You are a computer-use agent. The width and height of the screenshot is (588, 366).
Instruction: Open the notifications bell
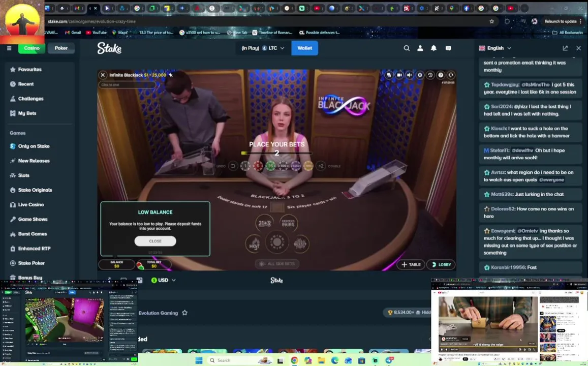[x=434, y=48]
